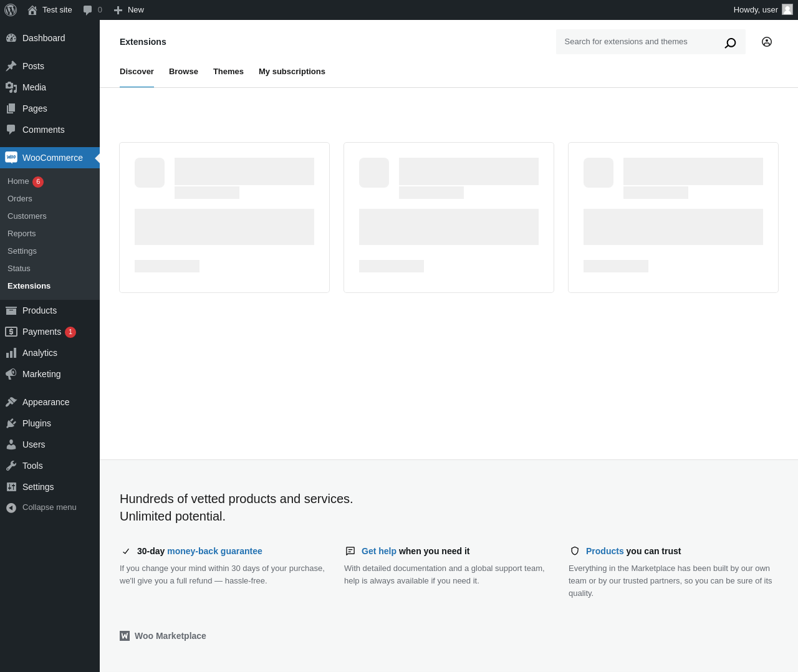Click the Collapse menu label
Viewport: 798px width, 672px height.
point(49,507)
